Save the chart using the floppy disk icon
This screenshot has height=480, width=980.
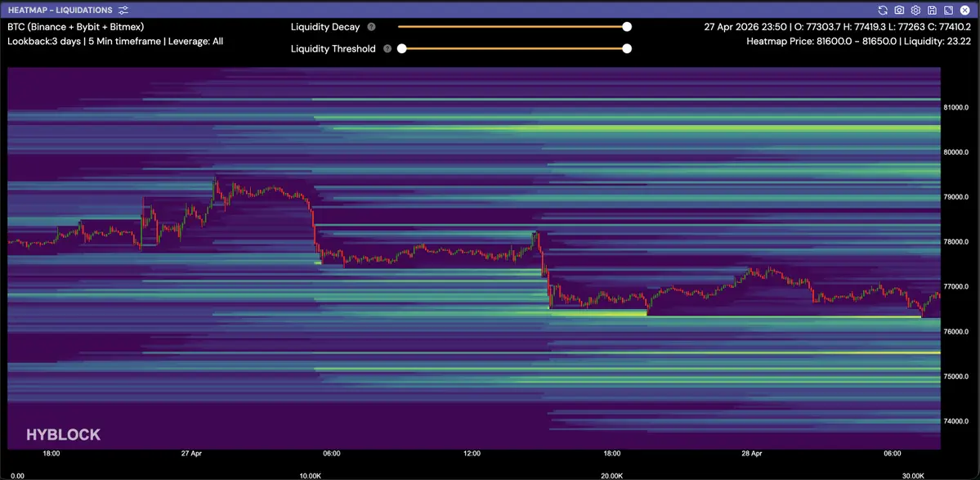pyautogui.click(x=932, y=10)
